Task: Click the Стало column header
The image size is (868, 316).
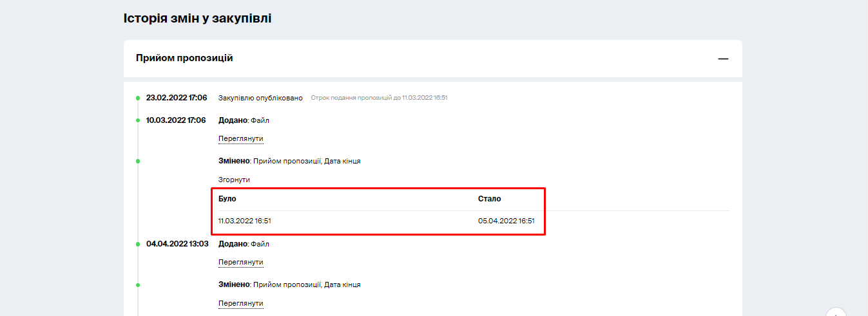Action: 489,199
